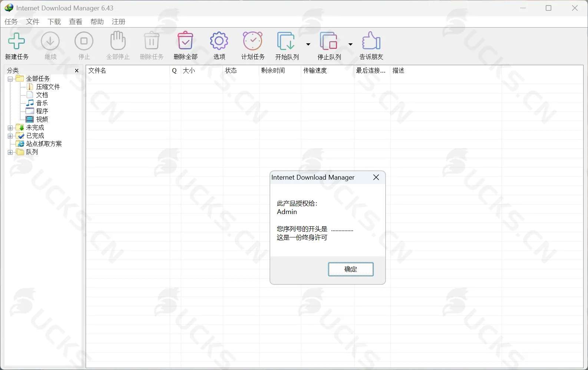Viewport: 588px width, 370px height.
Task: Sort by Q column header
Action: [x=175, y=70]
